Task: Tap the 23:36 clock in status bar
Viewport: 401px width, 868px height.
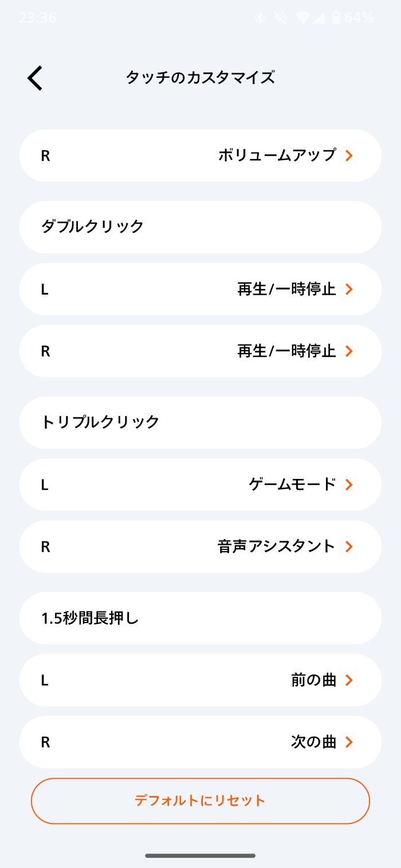Action: pos(38,18)
